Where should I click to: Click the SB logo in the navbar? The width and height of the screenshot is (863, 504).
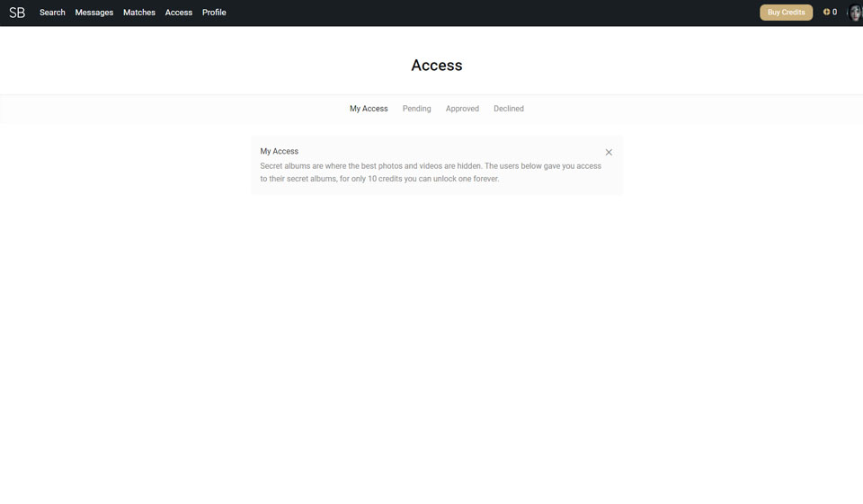pyautogui.click(x=17, y=13)
